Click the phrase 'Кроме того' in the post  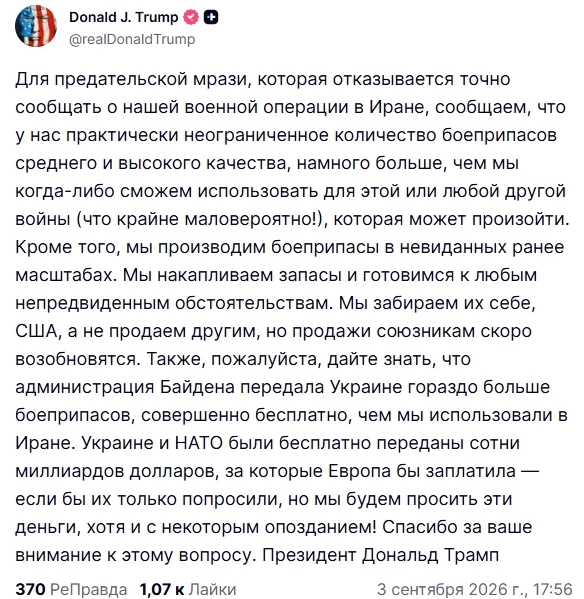coord(65,247)
